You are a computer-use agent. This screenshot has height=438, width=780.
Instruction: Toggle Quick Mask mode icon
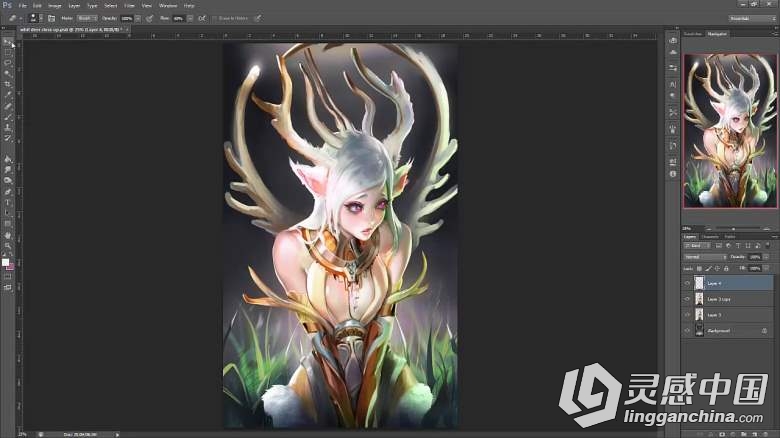pos(7,277)
